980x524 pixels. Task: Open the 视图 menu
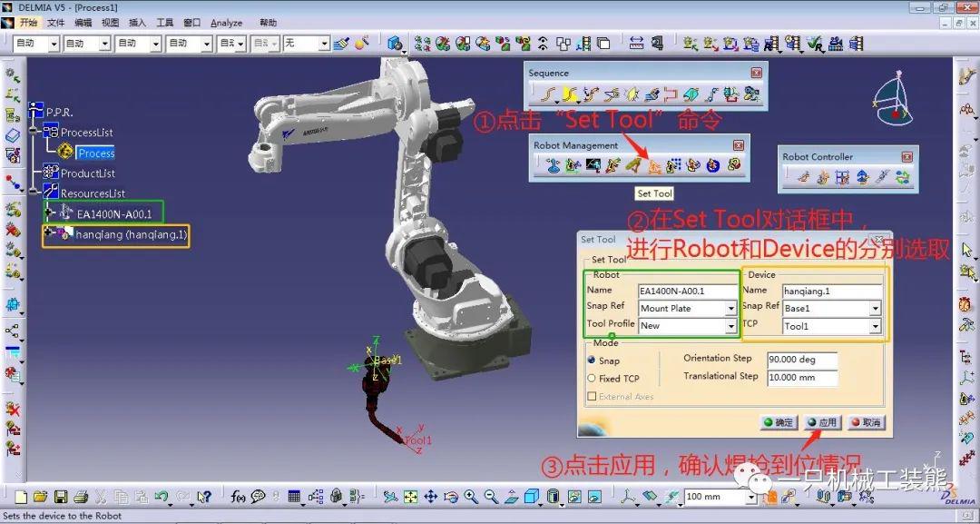coord(110,23)
